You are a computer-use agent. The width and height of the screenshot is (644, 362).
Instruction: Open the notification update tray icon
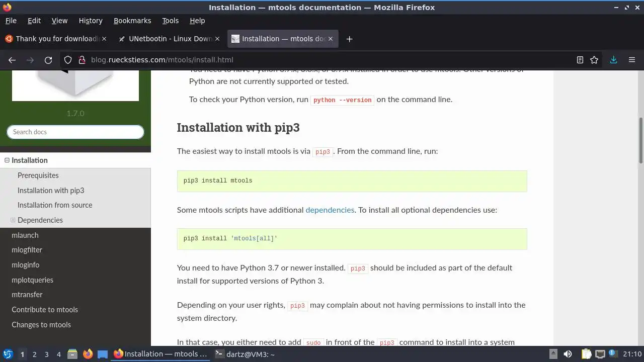pos(612,354)
